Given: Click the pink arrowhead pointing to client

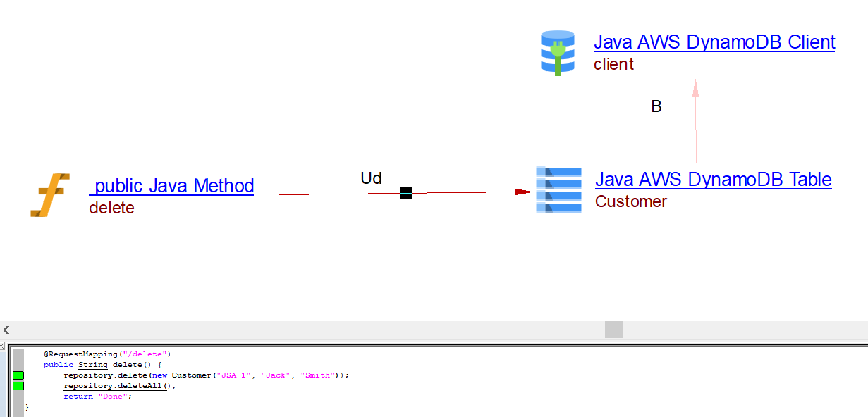Looking at the screenshot, I should pos(696,88).
